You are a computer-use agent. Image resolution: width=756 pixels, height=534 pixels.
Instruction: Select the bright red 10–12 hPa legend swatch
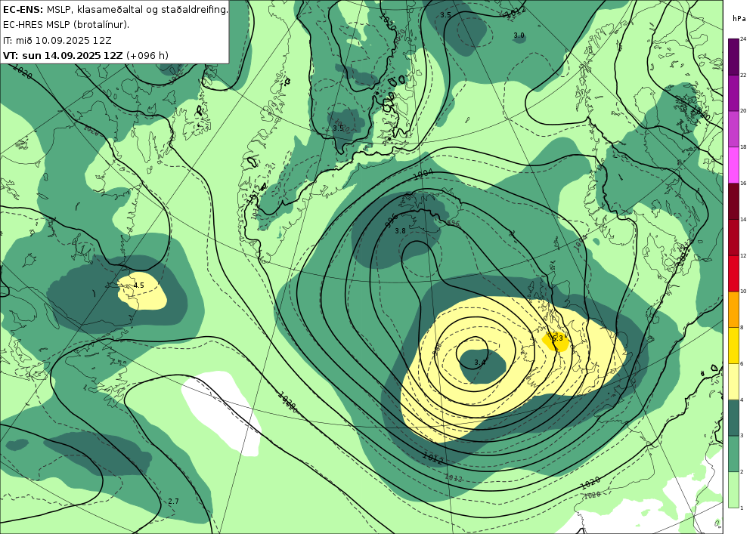[x=734, y=273]
